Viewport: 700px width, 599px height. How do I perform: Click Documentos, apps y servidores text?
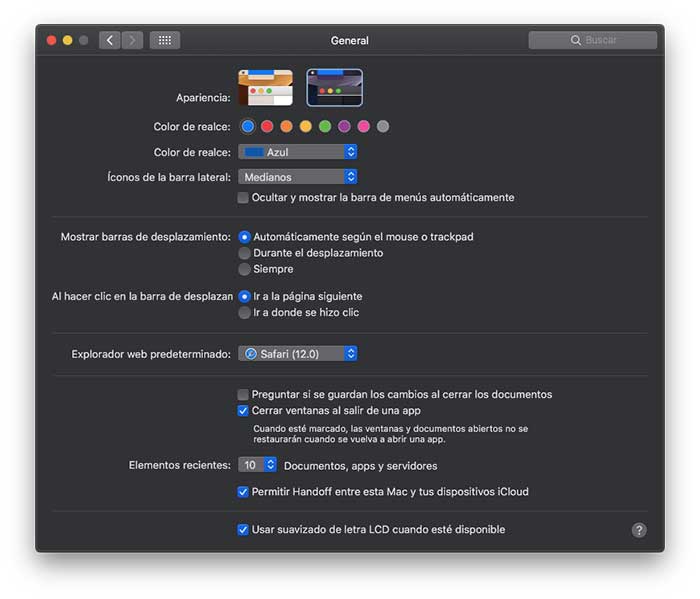pos(361,466)
